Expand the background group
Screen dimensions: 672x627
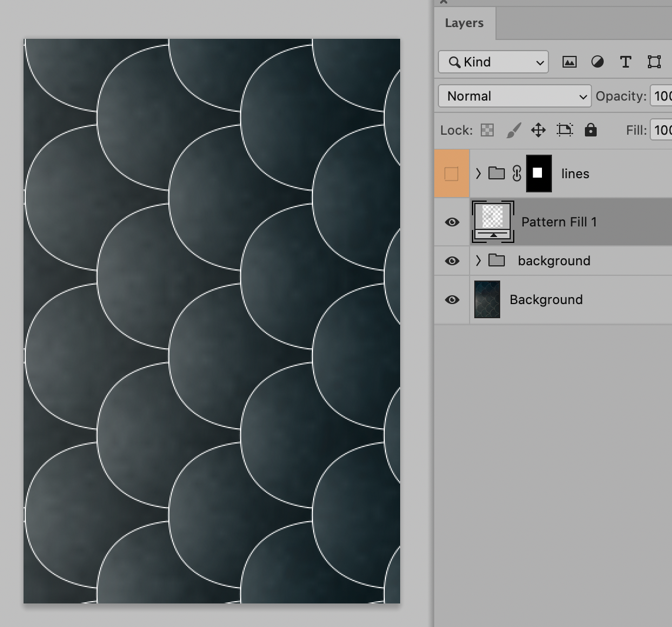(x=477, y=260)
